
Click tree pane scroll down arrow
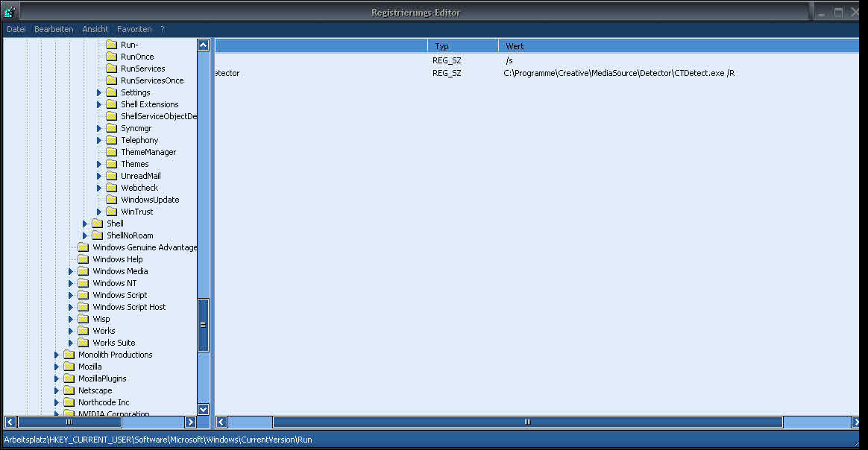203,409
